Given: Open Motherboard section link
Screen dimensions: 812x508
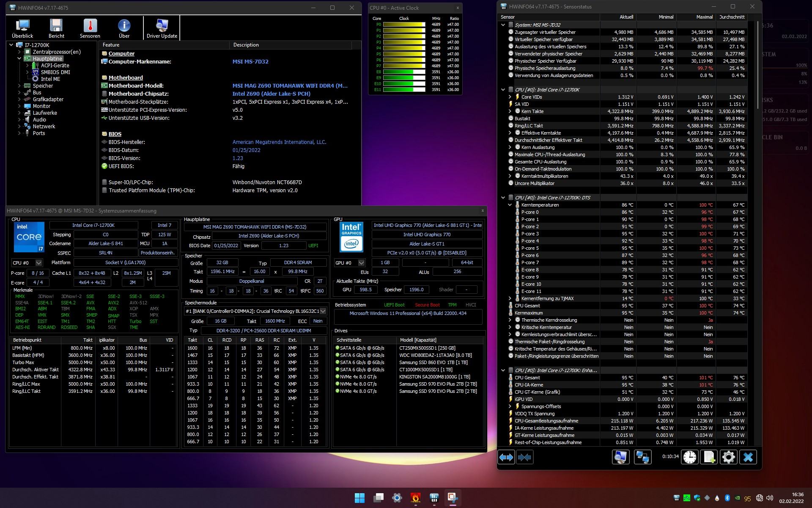Looking at the screenshot, I should pyautogui.click(x=126, y=77).
